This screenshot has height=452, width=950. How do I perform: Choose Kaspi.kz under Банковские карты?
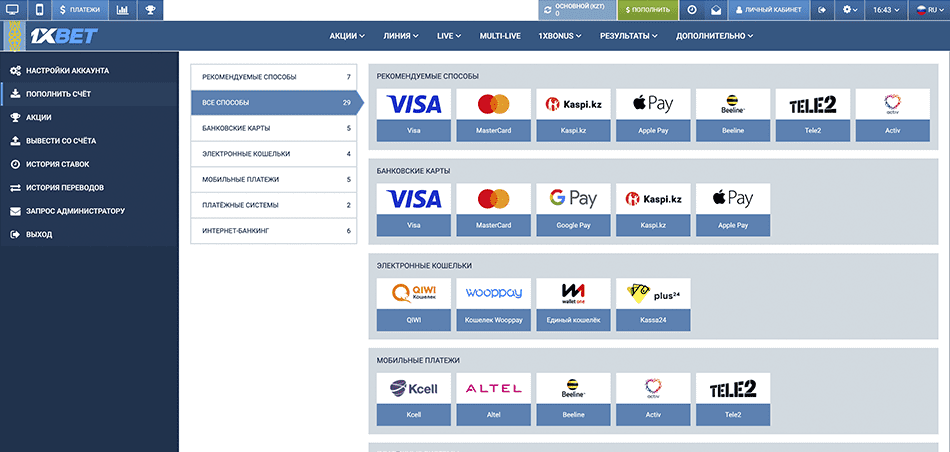click(653, 210)
